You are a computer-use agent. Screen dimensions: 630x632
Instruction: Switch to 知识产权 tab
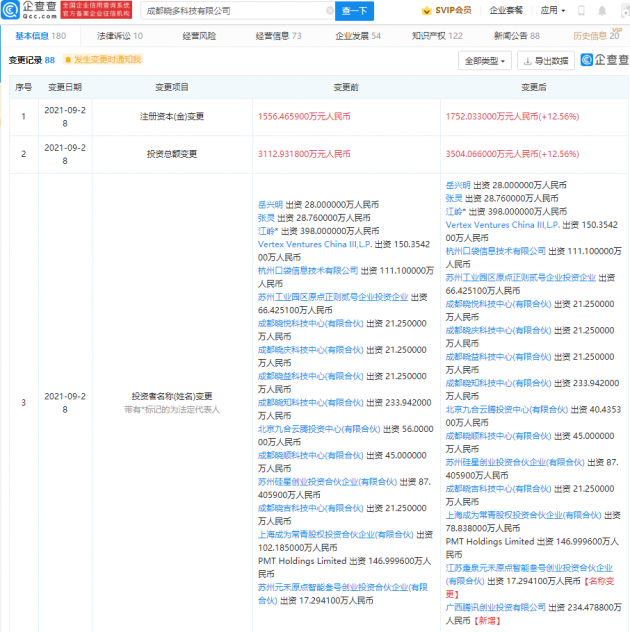(x=437, y=36)
